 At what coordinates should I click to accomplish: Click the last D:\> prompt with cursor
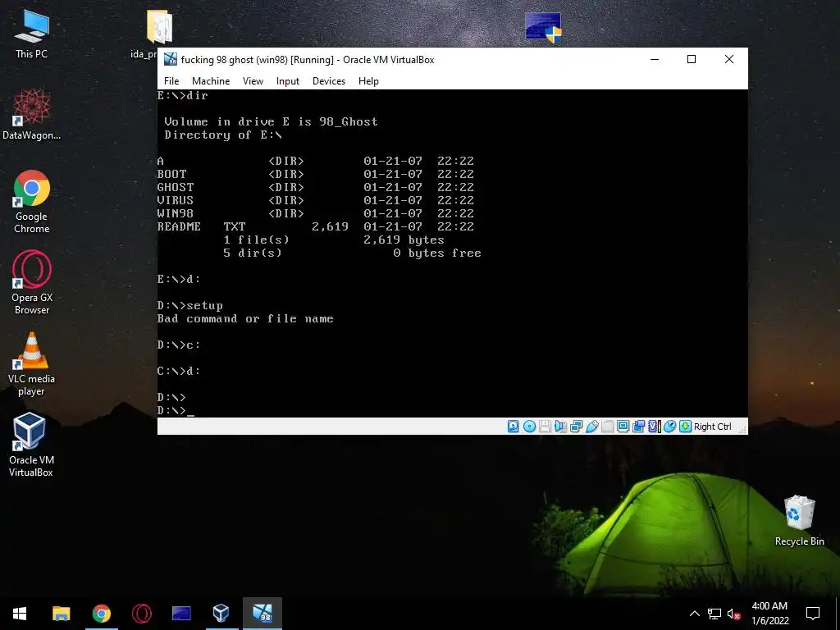point(176,411)
